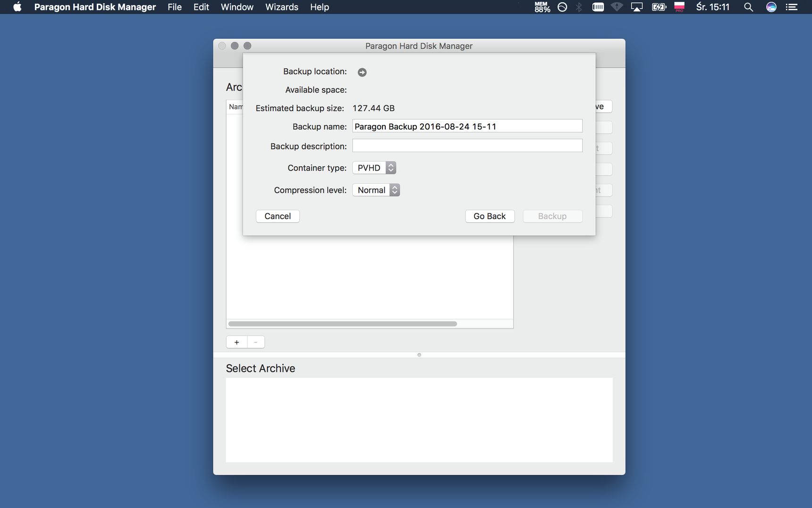This screenshot has width=812, height=508.
Task: Open the Help menu
Action: (320, 7)
